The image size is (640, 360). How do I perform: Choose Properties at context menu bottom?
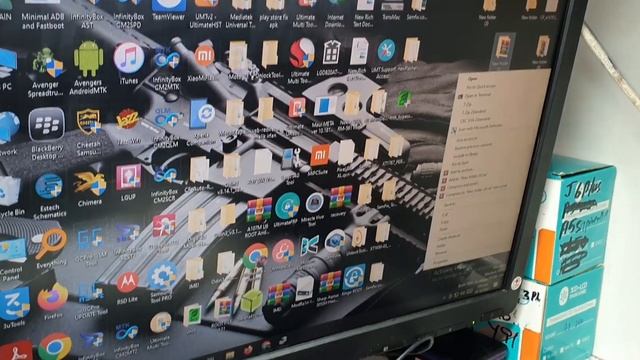441,261
